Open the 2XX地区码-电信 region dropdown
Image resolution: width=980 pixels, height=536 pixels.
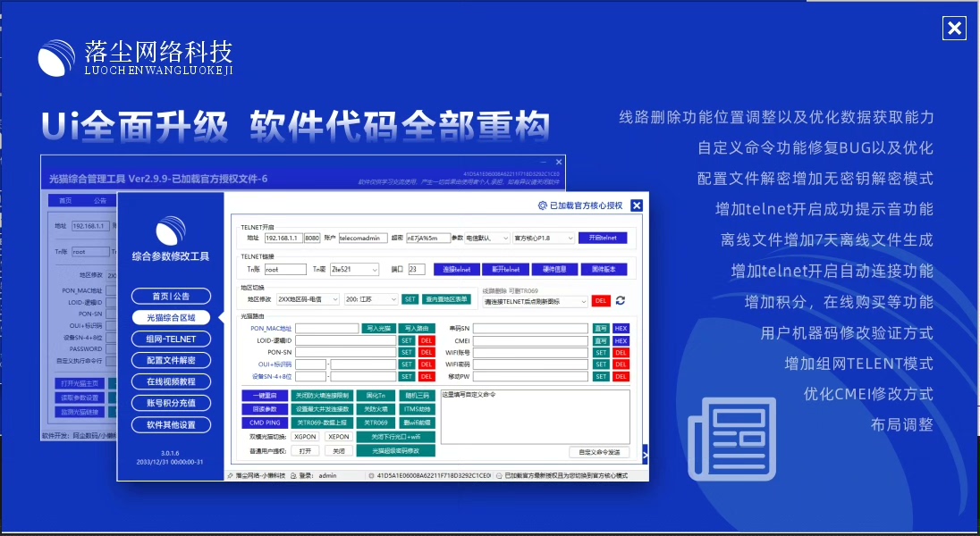tap(308, 299)
